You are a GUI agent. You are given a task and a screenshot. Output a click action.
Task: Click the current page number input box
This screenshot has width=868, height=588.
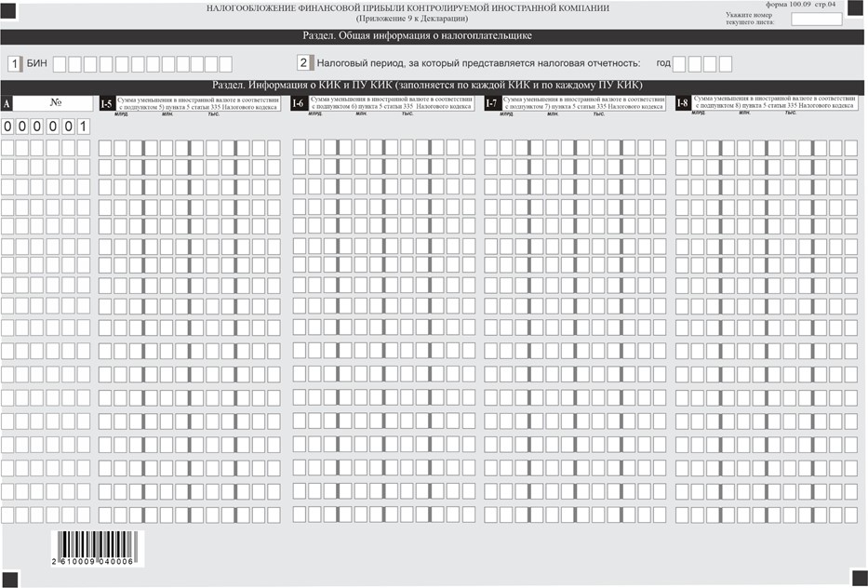click(x=816, y=19)
